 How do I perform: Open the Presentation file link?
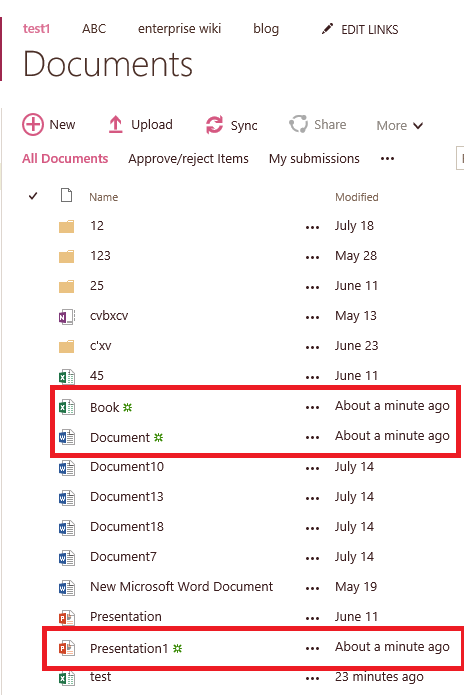tap(126, 617)
